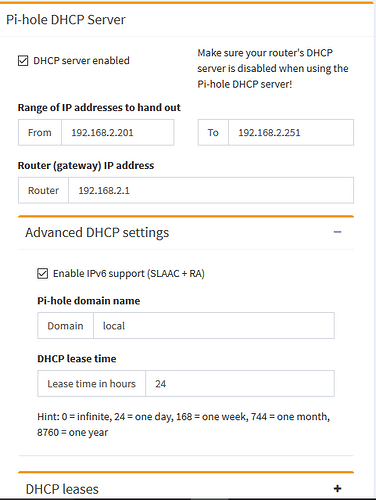The height and width of the screenshot is (500, 376).
Task: Click the lease time hint text
Action: pos(184,424)
